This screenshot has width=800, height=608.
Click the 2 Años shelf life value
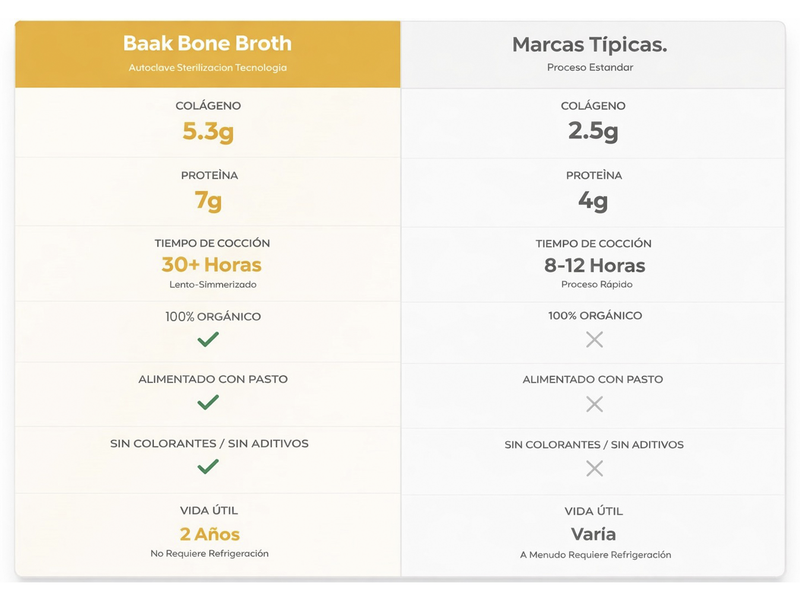(210, 534)
